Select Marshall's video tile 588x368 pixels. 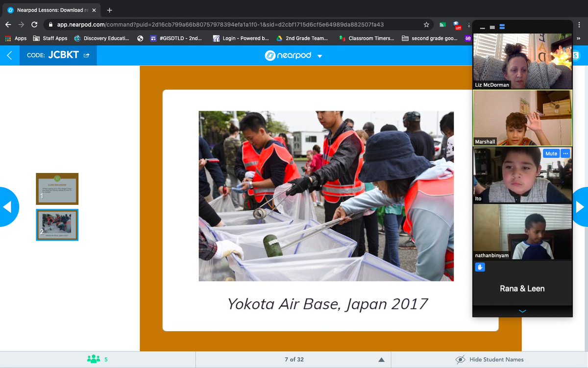[x=522, y=118]
